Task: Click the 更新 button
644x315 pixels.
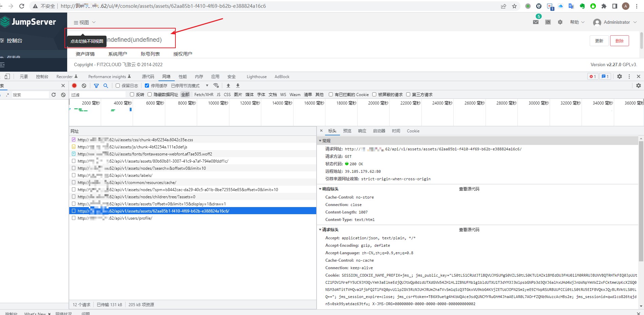Action: pyautogui.click(x=599, y=41)
